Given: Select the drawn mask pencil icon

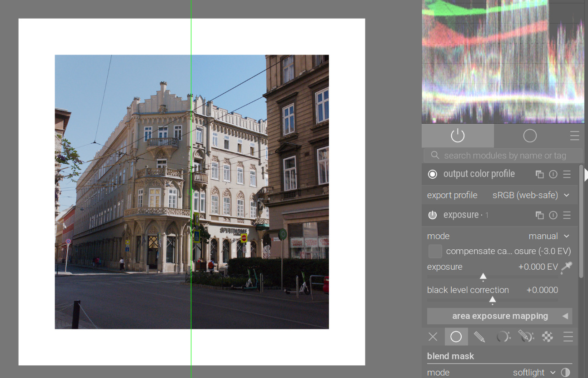Looking at the screenshot, I should tap(479, 337).
